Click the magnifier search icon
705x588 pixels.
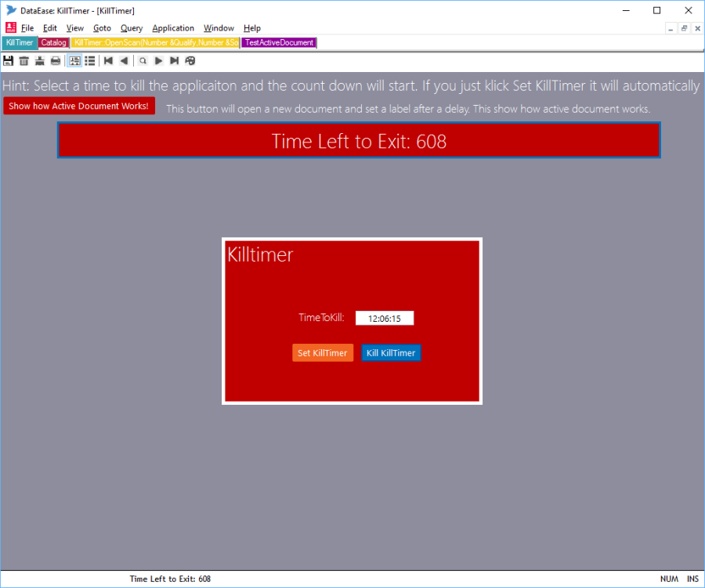pyautogui.click(x=143, y=61)
